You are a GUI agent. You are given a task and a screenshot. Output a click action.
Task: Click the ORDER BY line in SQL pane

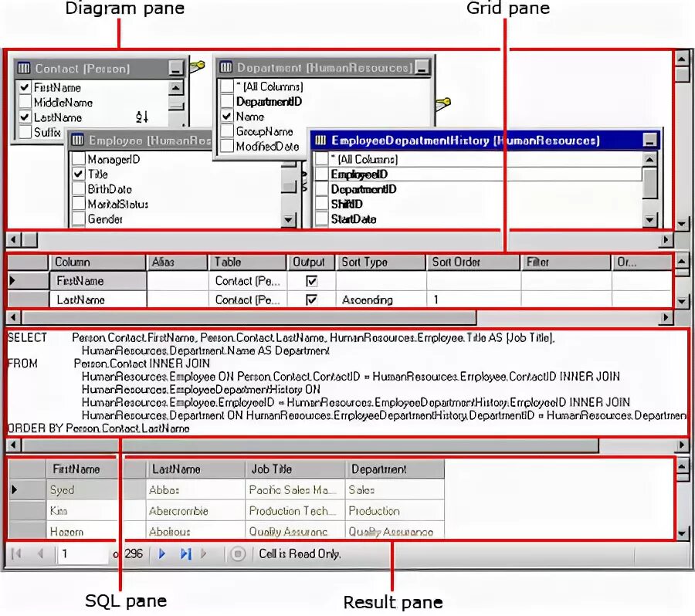click(98, 428)
